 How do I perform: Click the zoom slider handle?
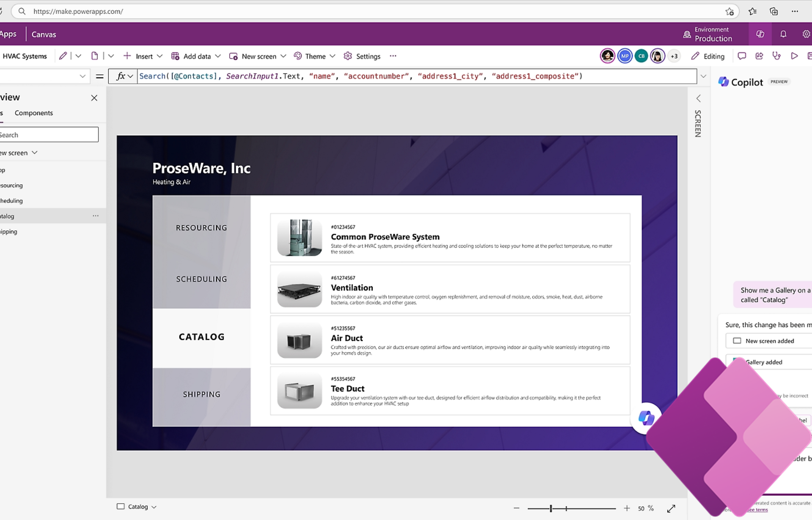click(x=551, y=508)
